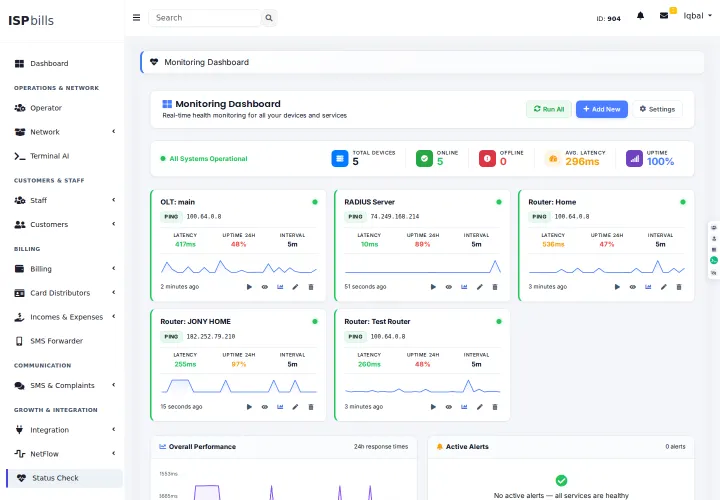Run check on OLT: main card
Screen dimensions: 720x500
pyautogui.click(x=249, y=287)
